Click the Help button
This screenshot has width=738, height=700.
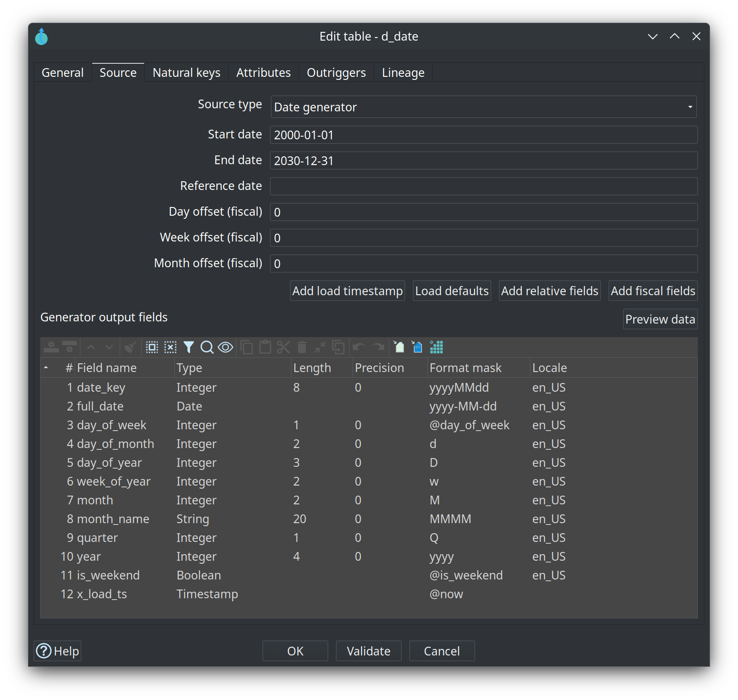point(58,651)
